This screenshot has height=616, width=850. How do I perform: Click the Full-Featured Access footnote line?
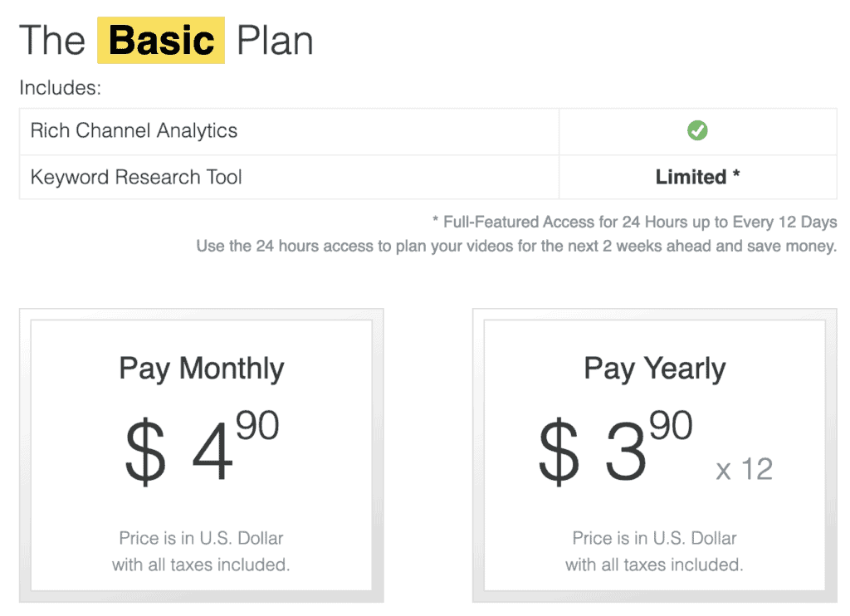[x=634, y=222]
